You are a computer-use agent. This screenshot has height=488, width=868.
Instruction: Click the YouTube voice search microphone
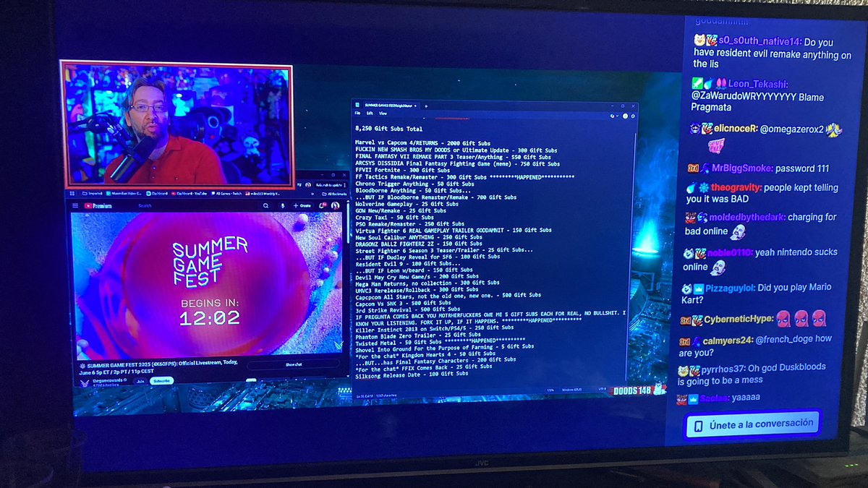click(x=283, y=206)
